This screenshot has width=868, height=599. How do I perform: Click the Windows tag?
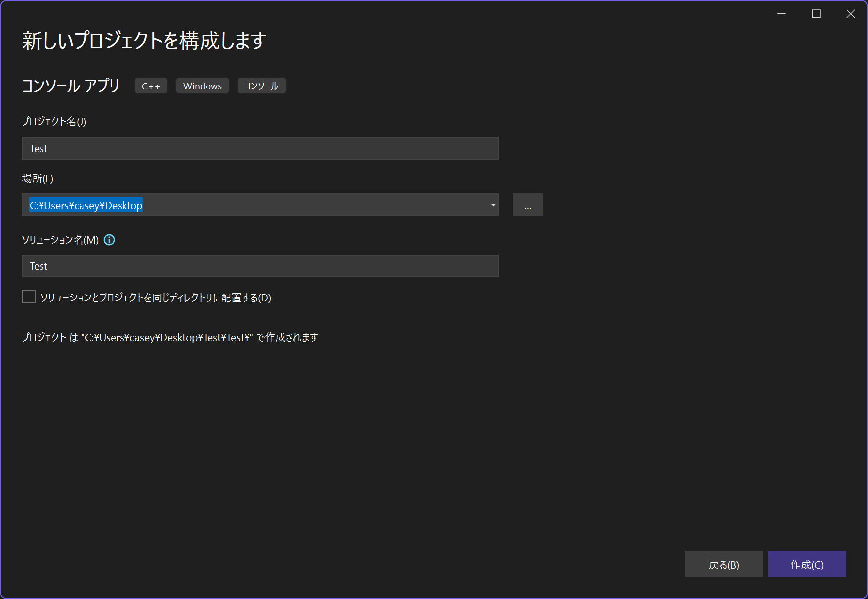tap(203, 86)
